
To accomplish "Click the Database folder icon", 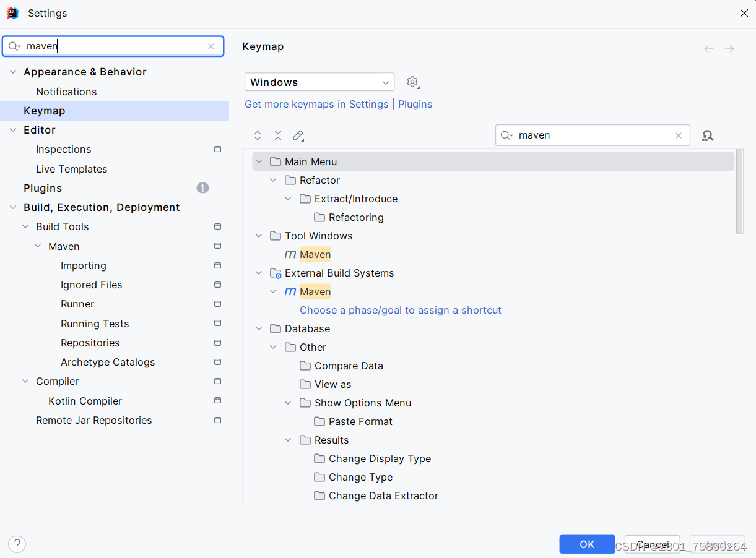I will [276, 328].
